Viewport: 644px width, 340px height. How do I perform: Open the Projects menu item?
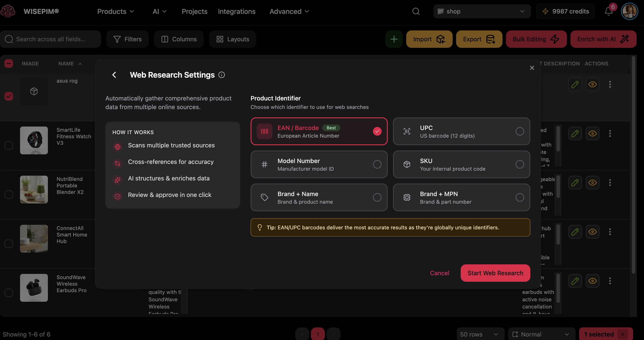(x=194, y=11)
